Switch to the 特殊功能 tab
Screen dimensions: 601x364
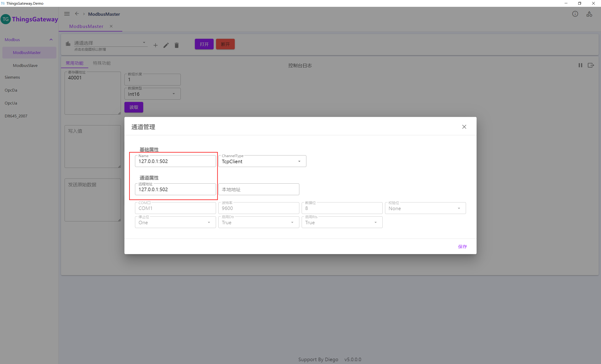coord(102,63)
